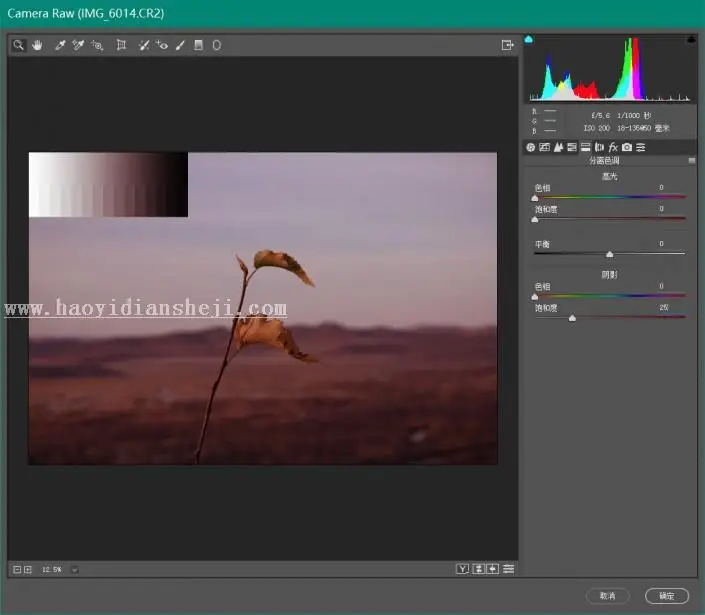The image size is (705, 615).
Task: Select the Spot Removal tool
Action: (x=143, y=45)
